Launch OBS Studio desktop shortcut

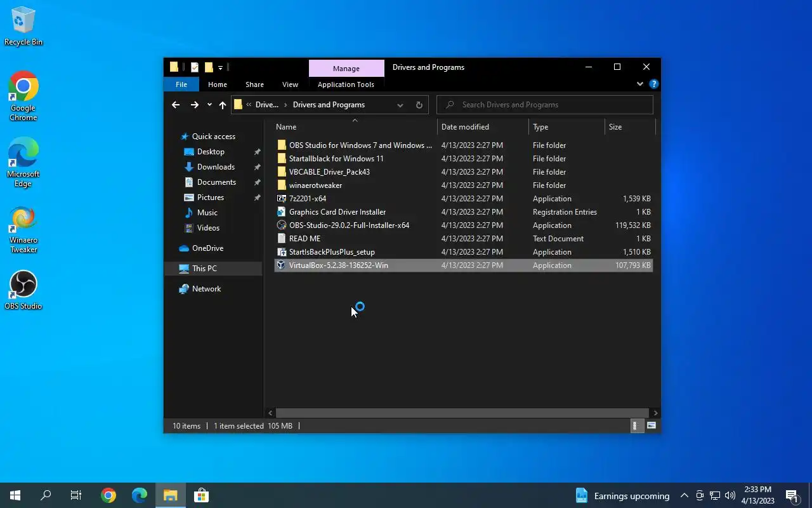(23, 291)
